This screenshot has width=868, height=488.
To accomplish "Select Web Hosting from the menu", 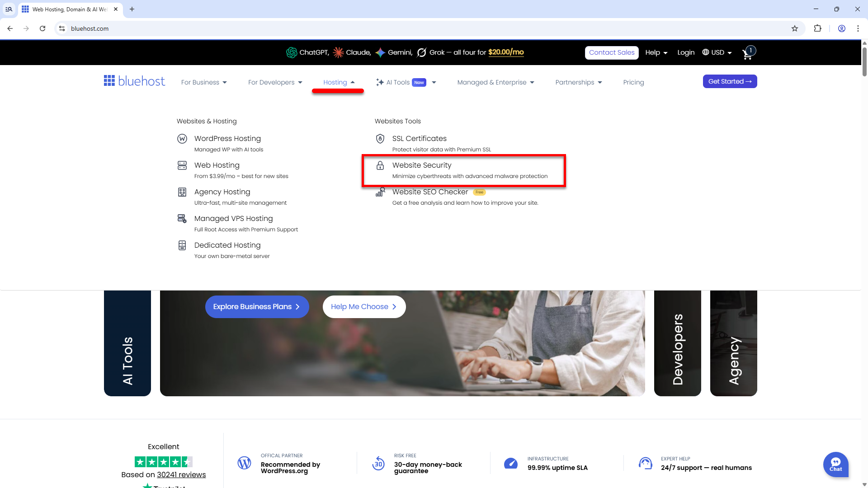I will 217,165.
